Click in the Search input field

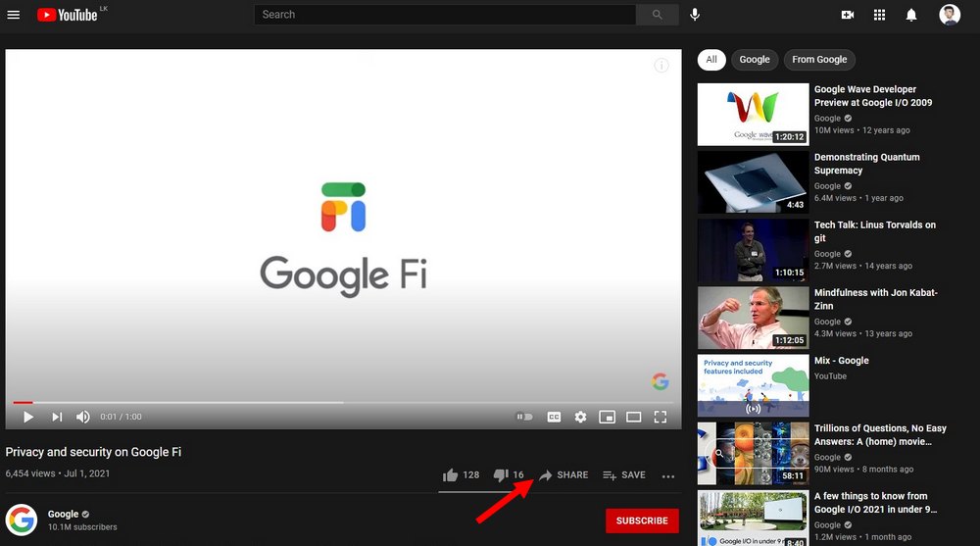[445, 15]
